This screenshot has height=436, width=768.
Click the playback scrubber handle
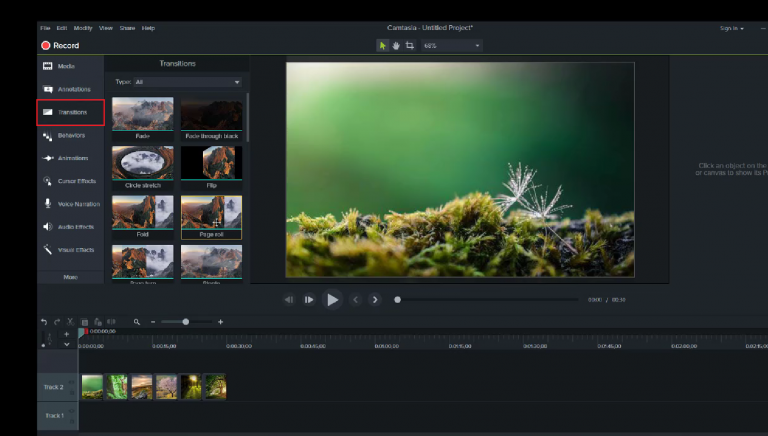click(398, 299)
